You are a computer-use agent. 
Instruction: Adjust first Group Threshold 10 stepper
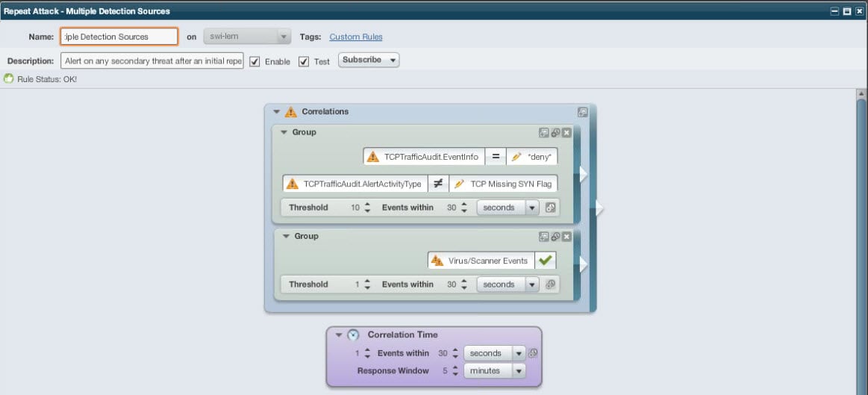point(368,208)
